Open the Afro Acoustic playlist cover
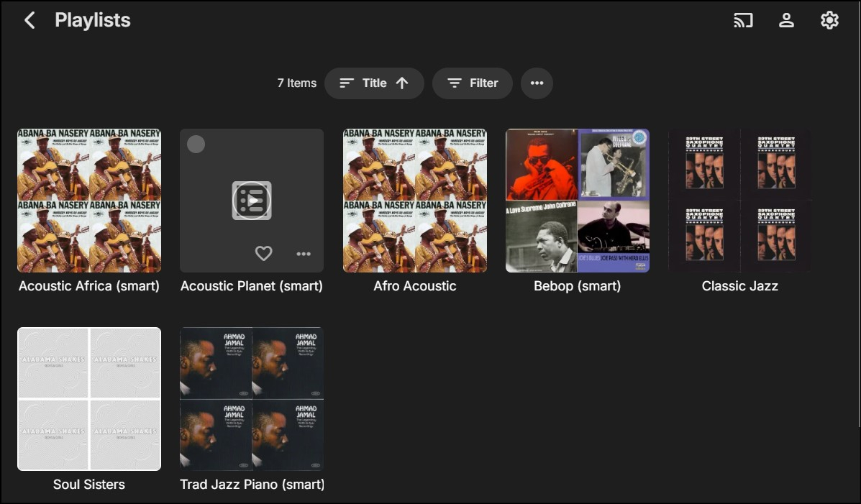The width and height of the screenshot is (861, 504). [x=415, y=200]
